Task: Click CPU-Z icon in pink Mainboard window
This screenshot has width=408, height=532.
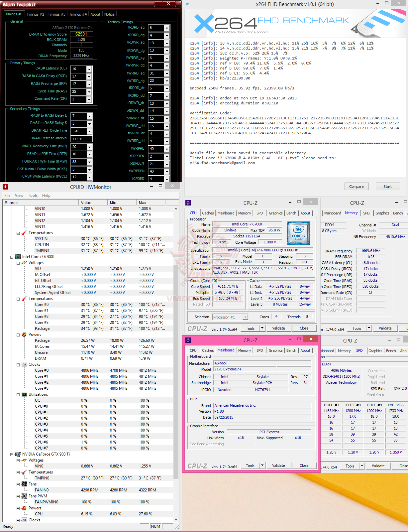Action: tap(188, 340)
